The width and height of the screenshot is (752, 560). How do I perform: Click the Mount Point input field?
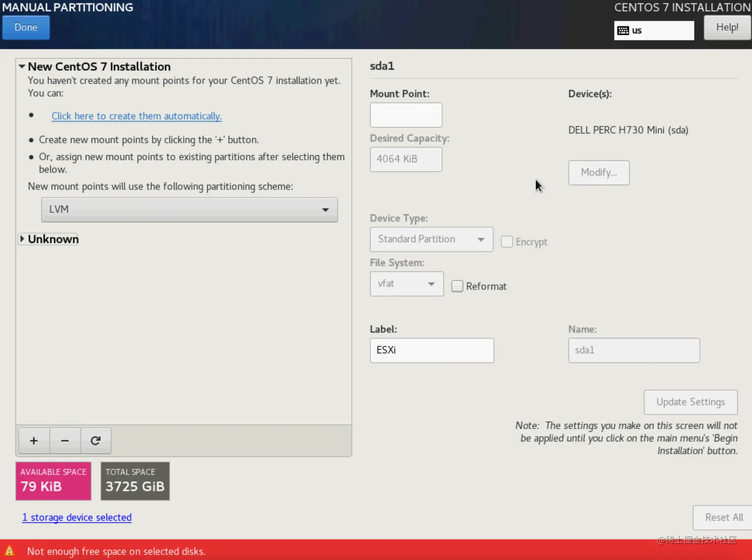pos(406,115)
